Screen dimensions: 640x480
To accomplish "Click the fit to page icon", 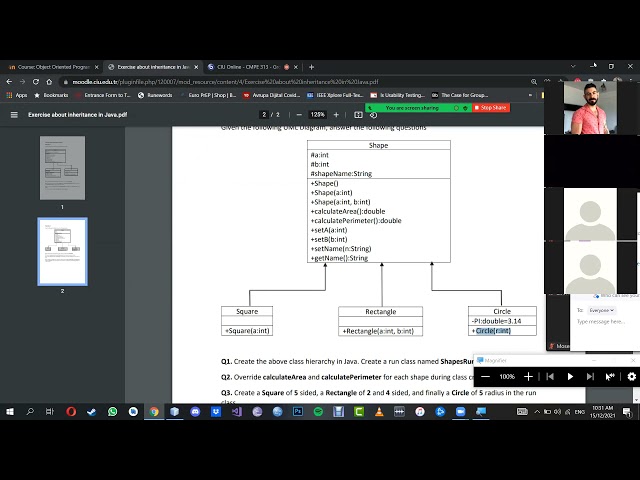I will click(358, 115).
